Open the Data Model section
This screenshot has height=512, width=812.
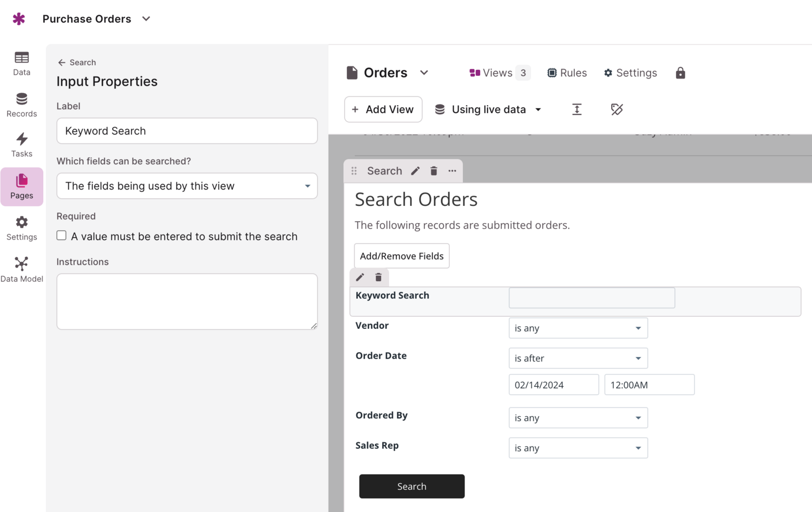pos(22,270)
